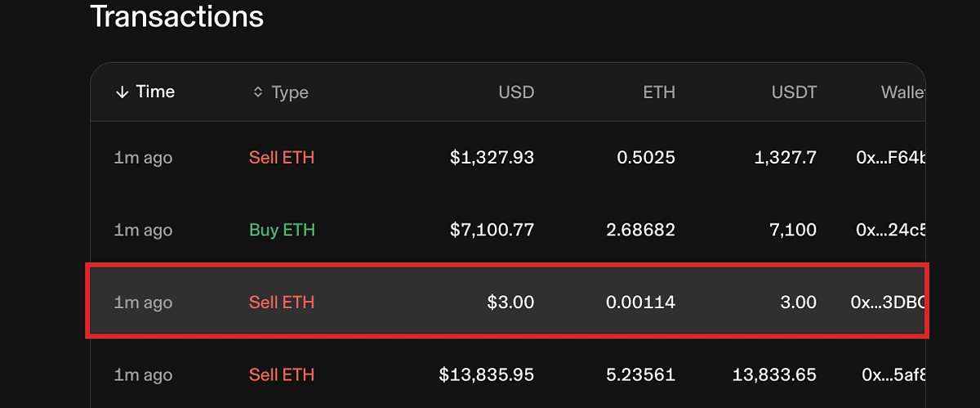Select the $1,327.93 Sell ETH transaction
This screenshot has width=980, height=408.
[507, 158]
